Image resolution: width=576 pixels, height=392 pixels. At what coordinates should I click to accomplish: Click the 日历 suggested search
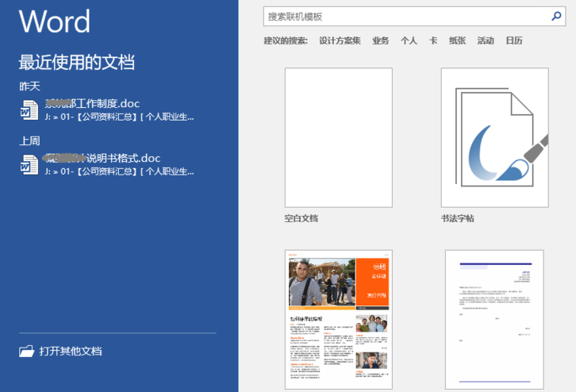514,40
